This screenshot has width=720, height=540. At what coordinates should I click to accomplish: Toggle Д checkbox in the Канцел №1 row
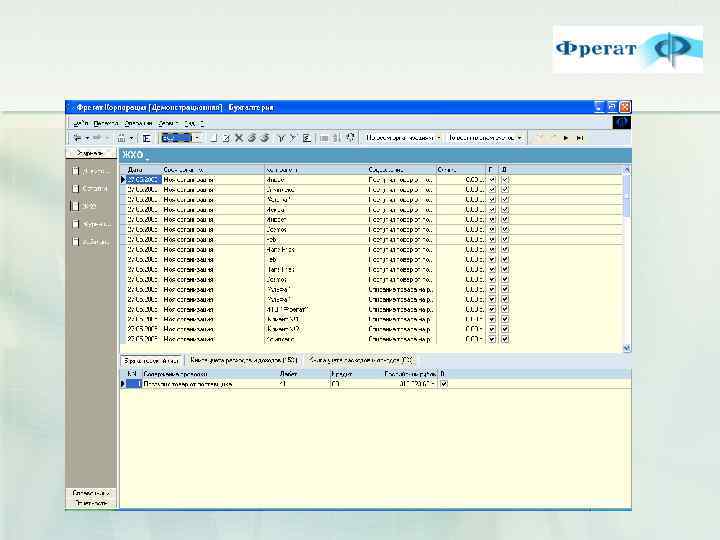[x=505, y=319]
